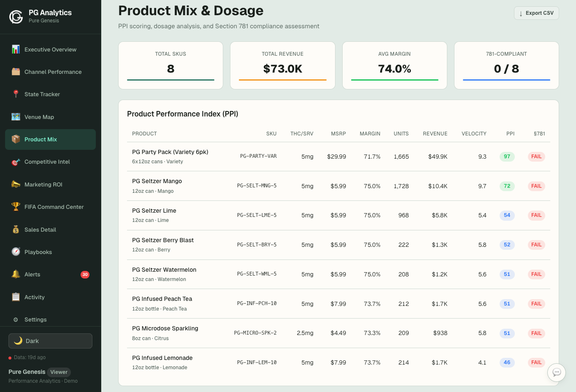Open the Venue Map icon

coord(15,117)
